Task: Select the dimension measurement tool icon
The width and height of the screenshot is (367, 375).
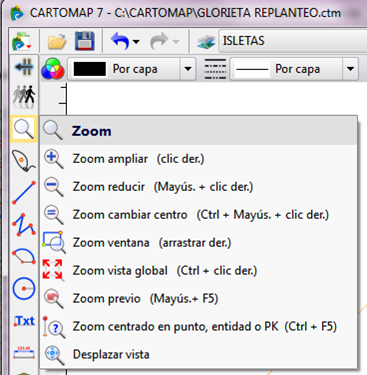Action: tap(24, 352)
